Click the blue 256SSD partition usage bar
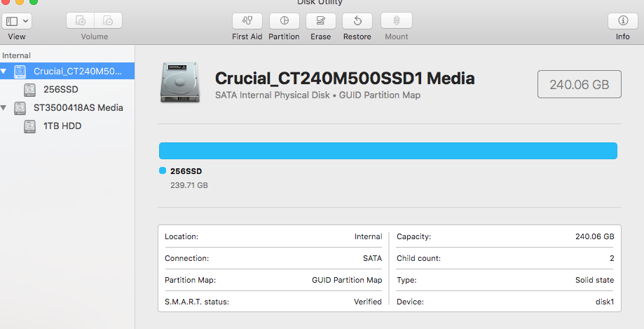 point(388,151)
